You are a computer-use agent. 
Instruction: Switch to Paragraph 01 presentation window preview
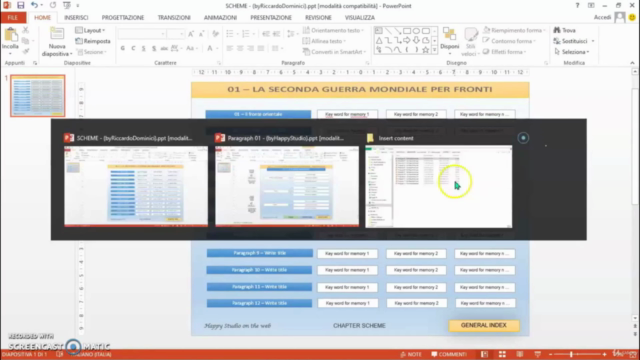(x=287, y=186)
